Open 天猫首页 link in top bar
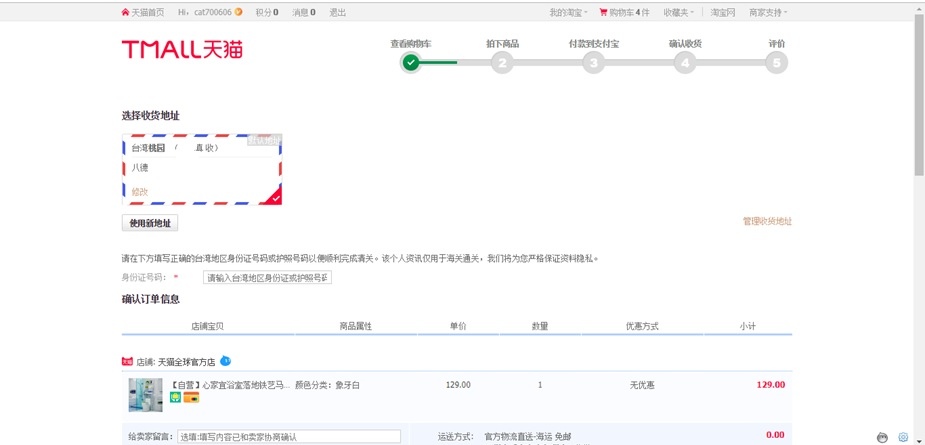The image size is (925, 445). point(147,12)
